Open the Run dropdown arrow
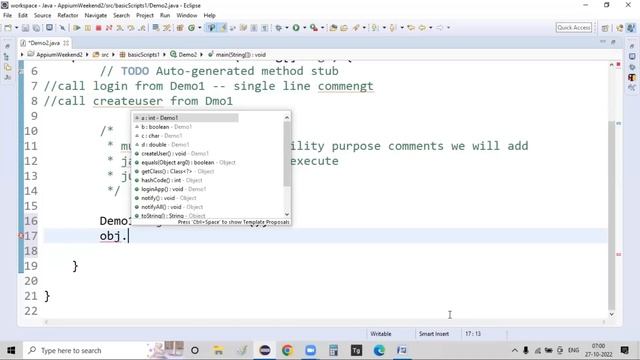Image resolution: width=640 pixels, height=360 pixels. point(304,28)
